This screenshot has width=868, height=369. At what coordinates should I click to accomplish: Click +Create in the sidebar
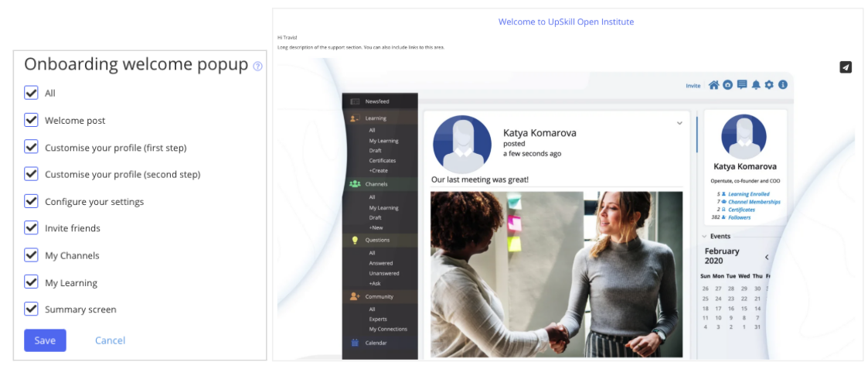coord(379,171)
